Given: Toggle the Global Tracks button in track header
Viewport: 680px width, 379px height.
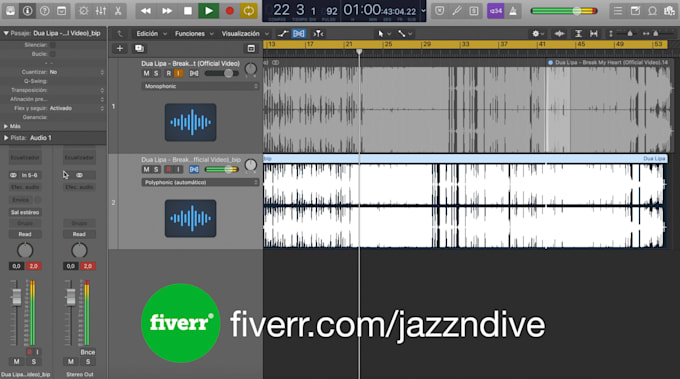Looking at the screenshot, I should pos(251,49).
